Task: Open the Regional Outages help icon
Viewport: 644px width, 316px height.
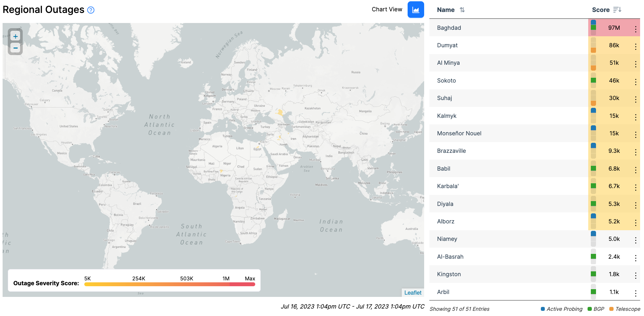Action: click(91, 10)
